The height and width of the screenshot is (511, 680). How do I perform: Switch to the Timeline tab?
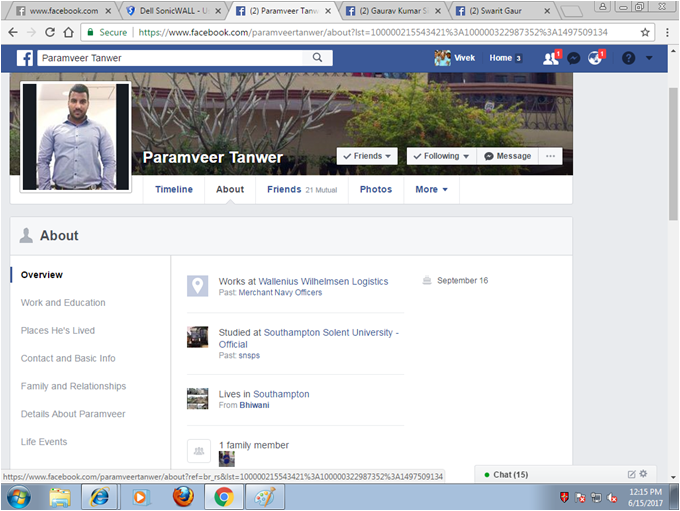173,189
